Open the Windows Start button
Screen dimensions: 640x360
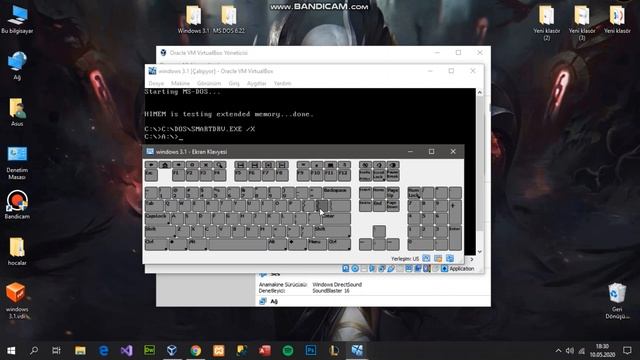(11, 350)
